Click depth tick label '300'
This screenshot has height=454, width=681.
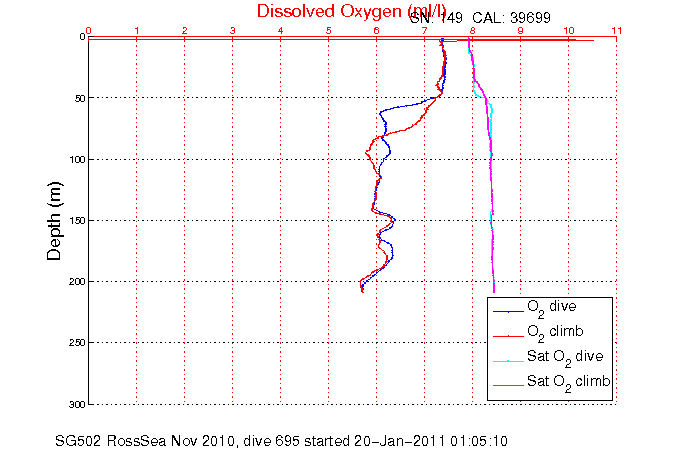77,404
